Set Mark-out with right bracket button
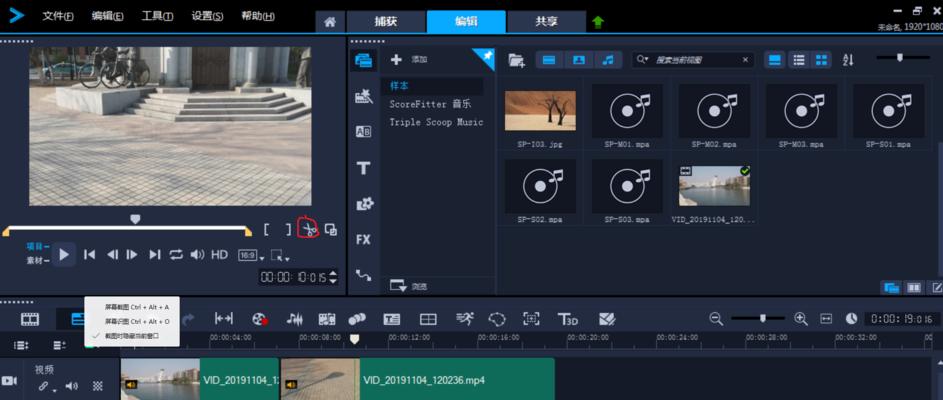943x400 pixels. tap(288, 229)
